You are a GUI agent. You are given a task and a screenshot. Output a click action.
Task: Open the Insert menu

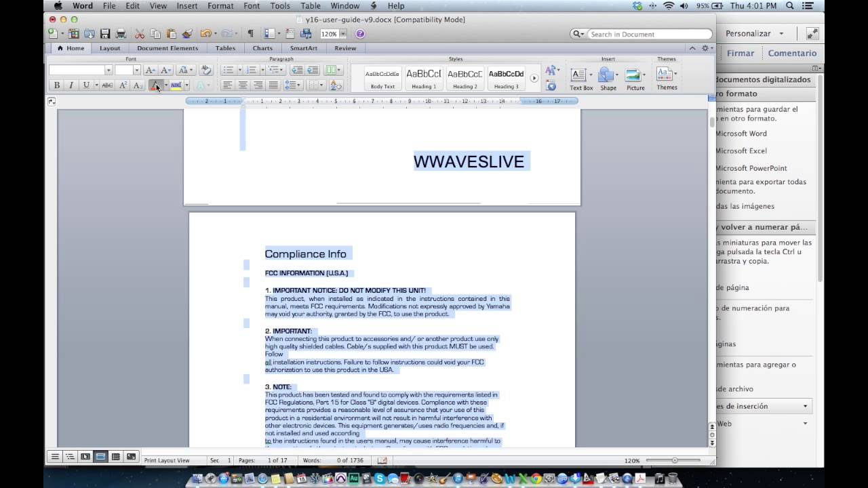187,5
